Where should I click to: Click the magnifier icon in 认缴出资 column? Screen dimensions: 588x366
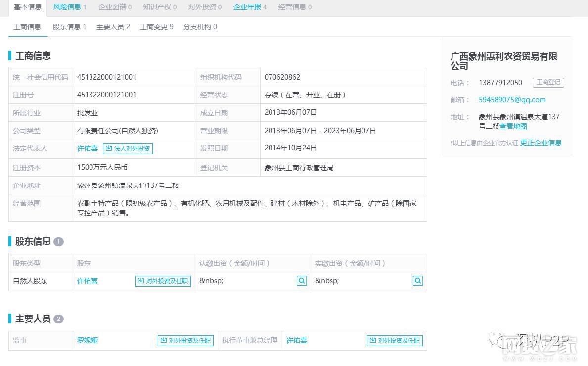point(302,281)
